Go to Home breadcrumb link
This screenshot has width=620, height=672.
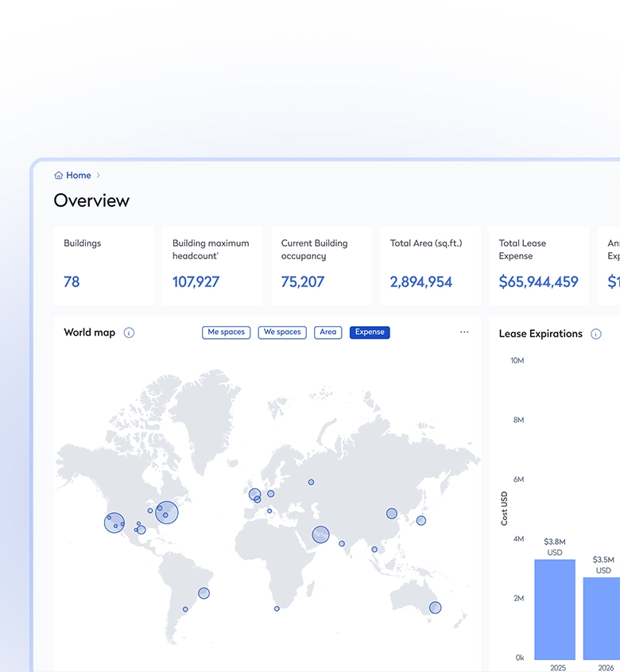pos(79,176)
